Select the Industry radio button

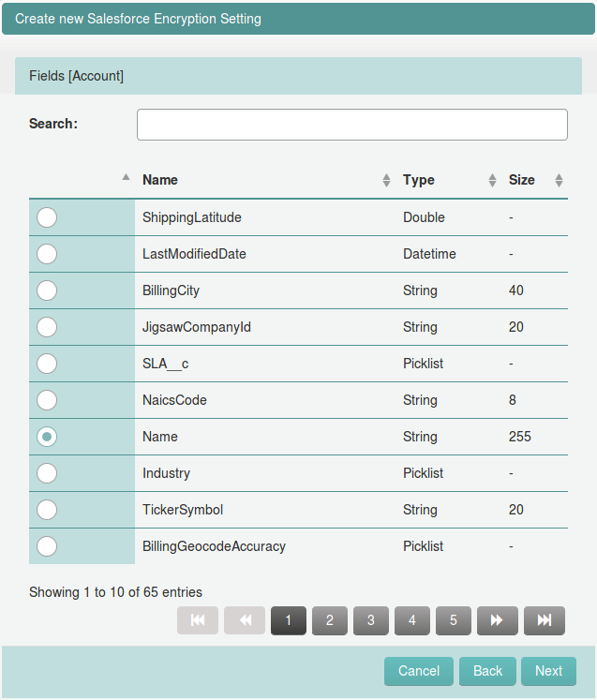[47, 473]
